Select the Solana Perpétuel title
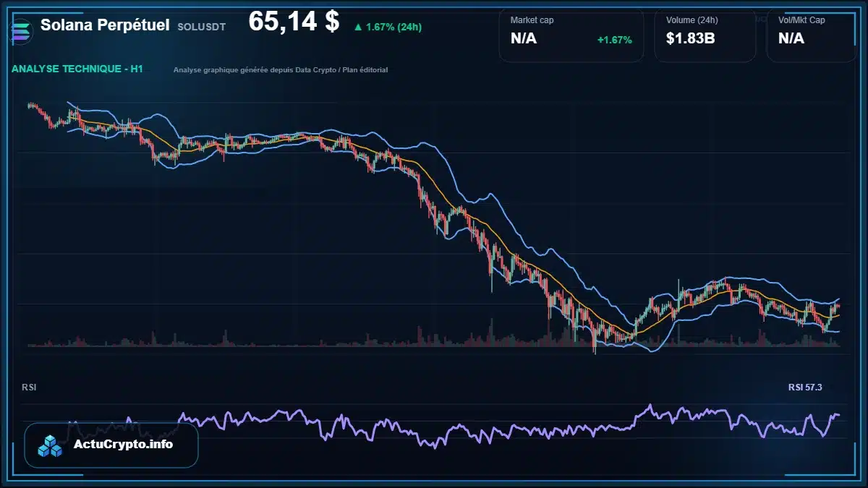 [105, 25]
